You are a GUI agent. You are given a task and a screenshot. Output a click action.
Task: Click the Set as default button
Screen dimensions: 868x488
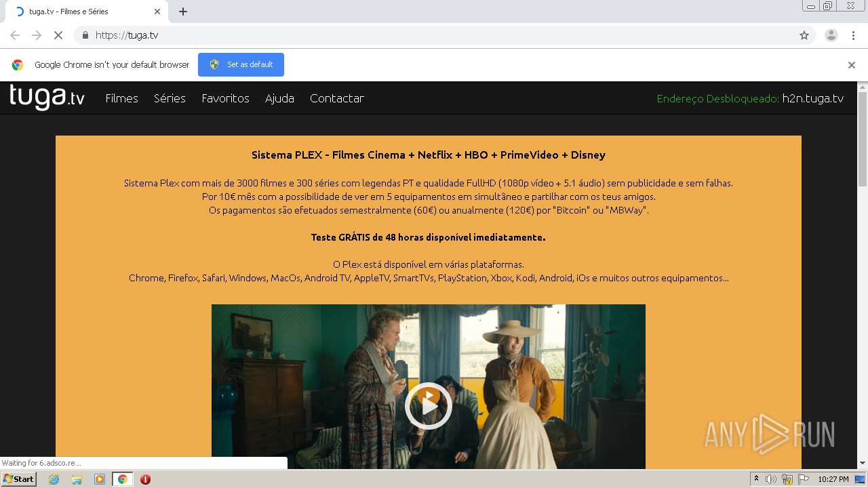coord(241,64)
